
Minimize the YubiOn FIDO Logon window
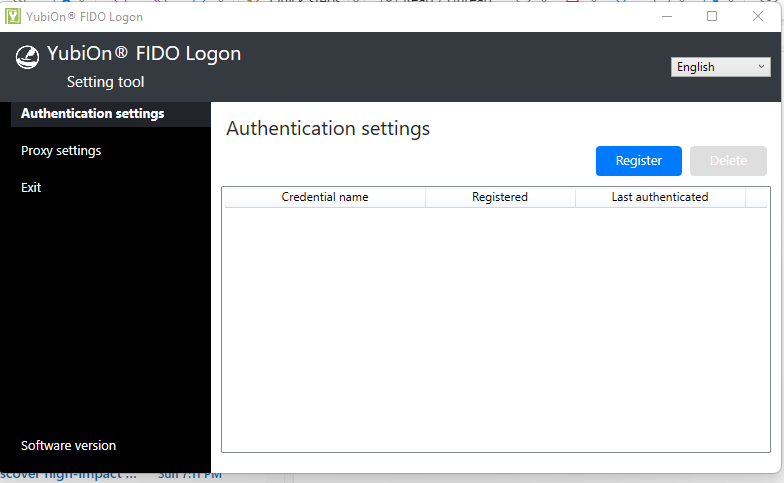click(x=666, y=16)
